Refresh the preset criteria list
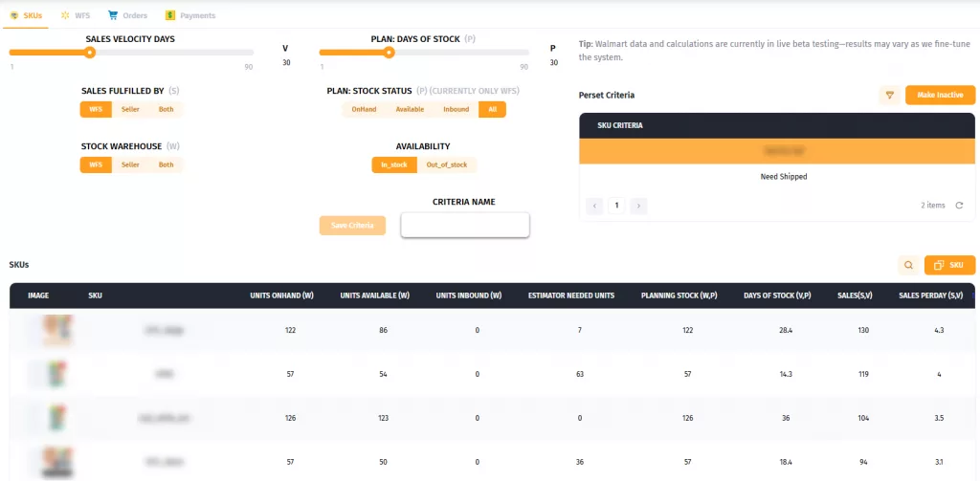This screenshot has height=481, width=980. [x=959, y=206]
